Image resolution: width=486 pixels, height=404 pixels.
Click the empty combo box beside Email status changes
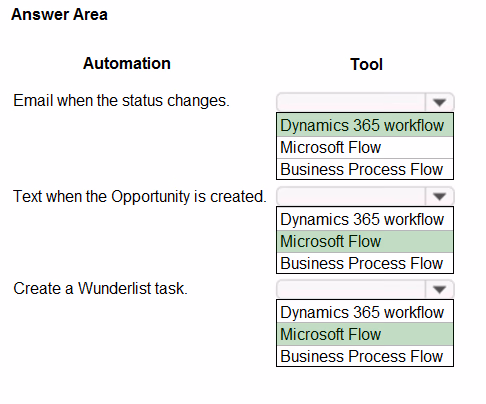click(x=351, y=102)
